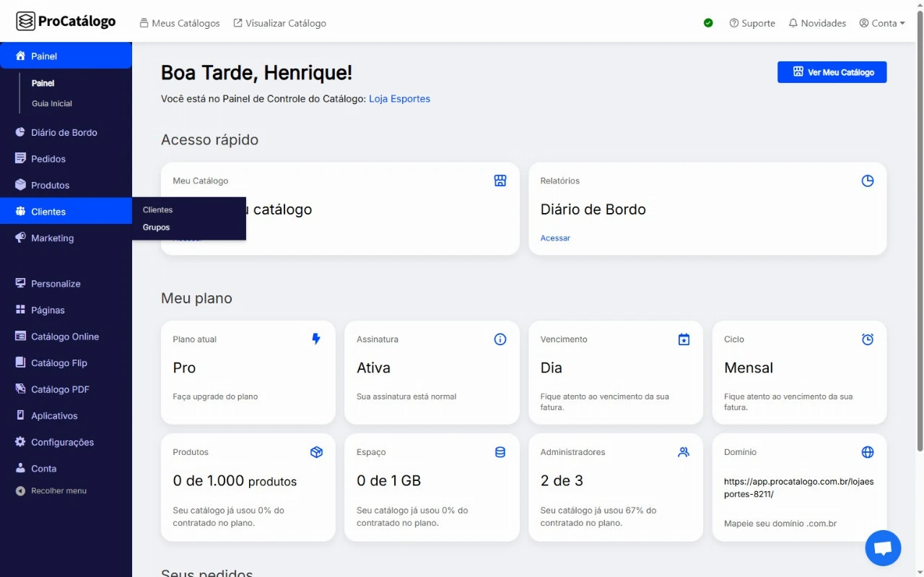The image size is (924, 577).
Task: Click the alarm clock icon in Ciclo card
Action: click(867, 339)
